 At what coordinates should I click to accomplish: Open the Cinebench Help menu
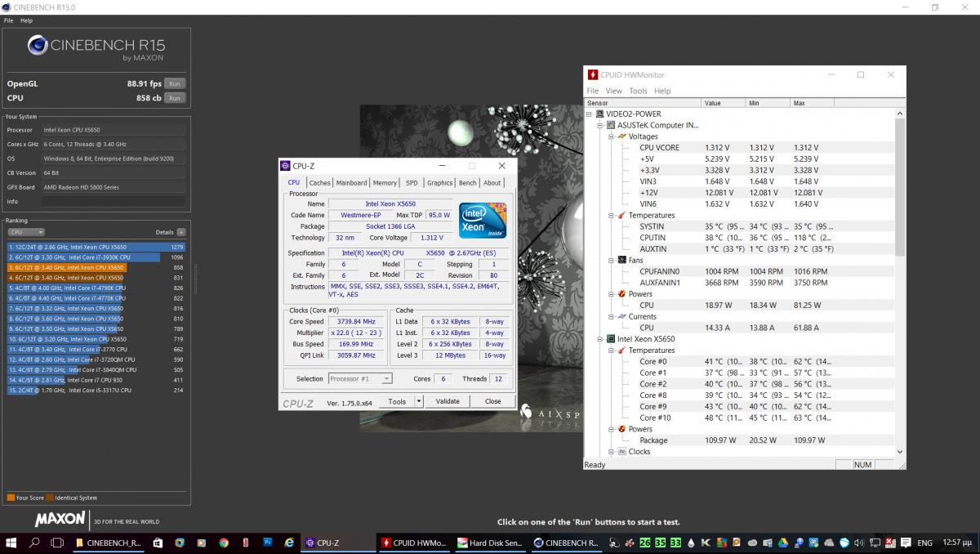[27, 20]
